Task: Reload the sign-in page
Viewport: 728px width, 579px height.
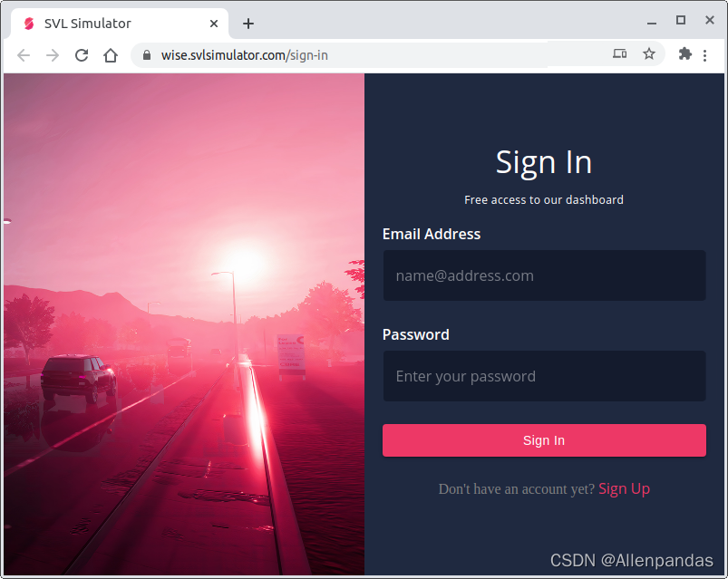Action: [82, 55]
